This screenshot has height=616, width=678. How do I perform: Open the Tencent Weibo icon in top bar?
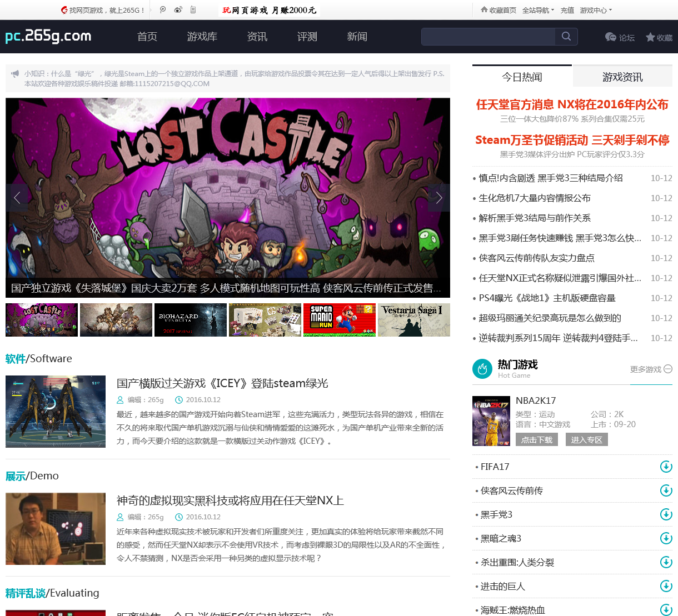163,9
